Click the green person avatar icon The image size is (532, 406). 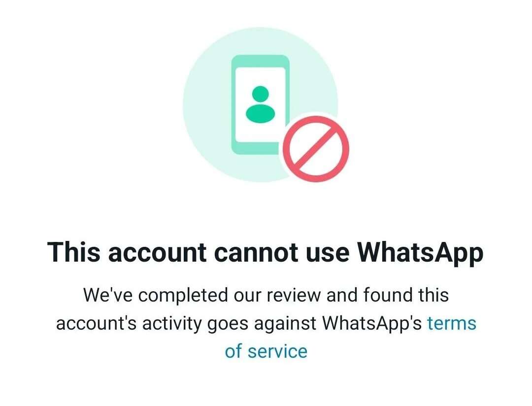260,104
